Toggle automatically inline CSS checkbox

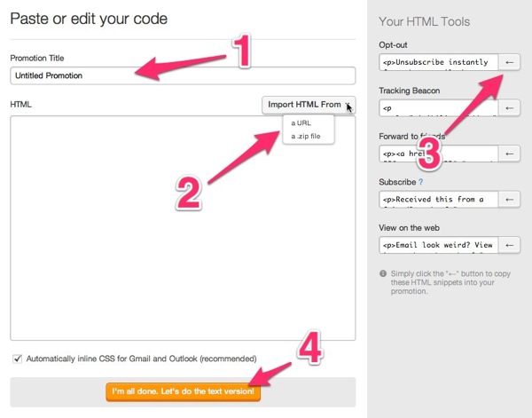point(17,359)
